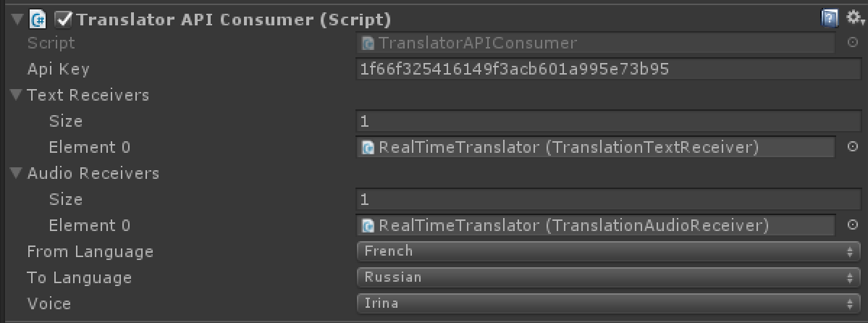Click into the Api Key text field
The width and height of the screenshot is (868, 323).
point(608,70)
